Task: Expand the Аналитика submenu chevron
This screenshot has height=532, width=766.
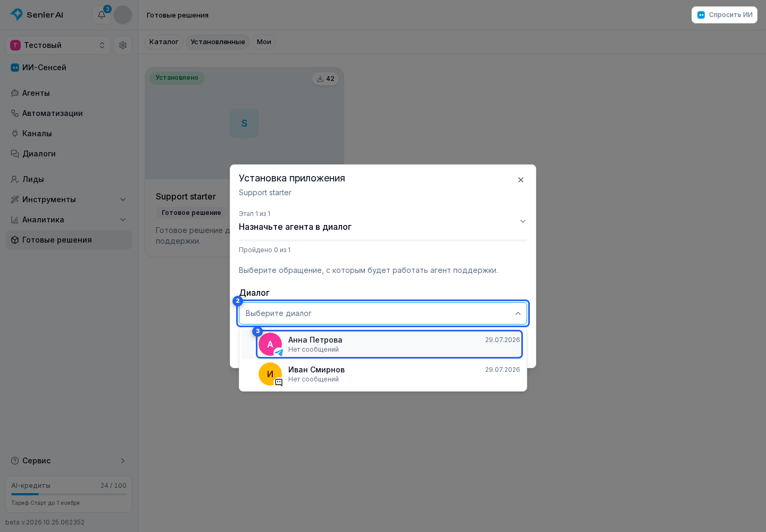Action: [x=123, y=220]
